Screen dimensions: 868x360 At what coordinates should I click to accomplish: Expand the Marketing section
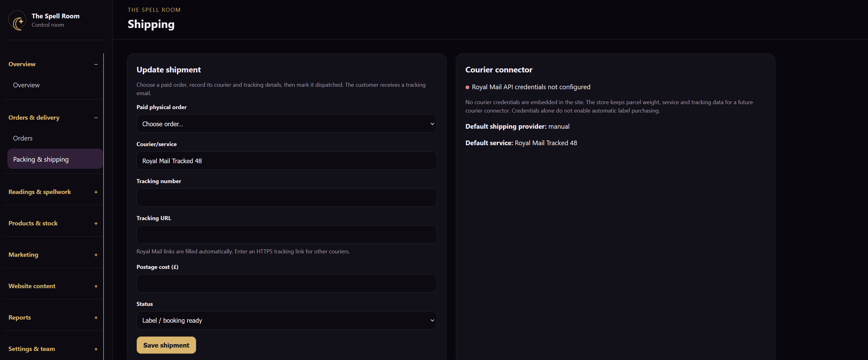(53, 255)
